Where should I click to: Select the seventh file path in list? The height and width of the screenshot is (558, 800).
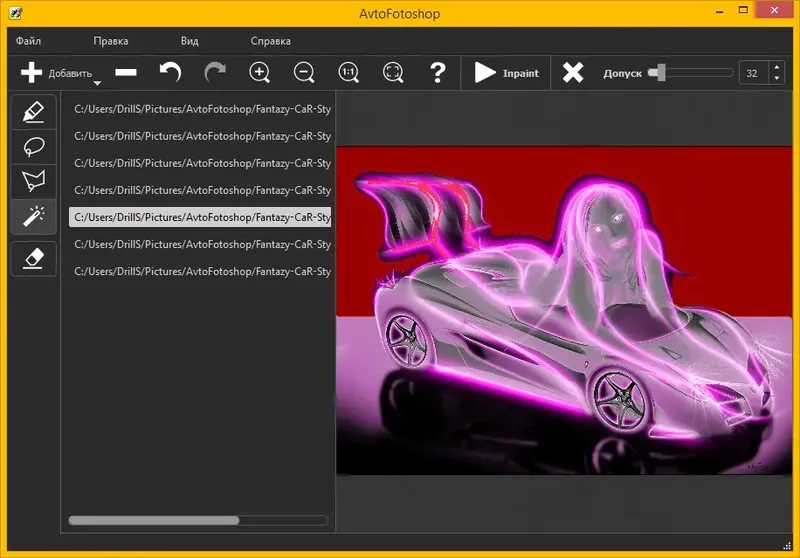pos(200,271)
